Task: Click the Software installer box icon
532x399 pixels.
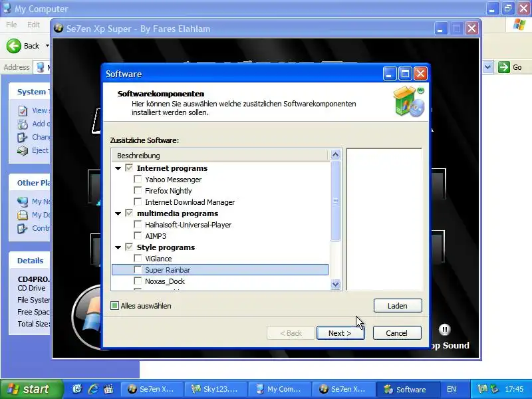Action: click(409, 102)
